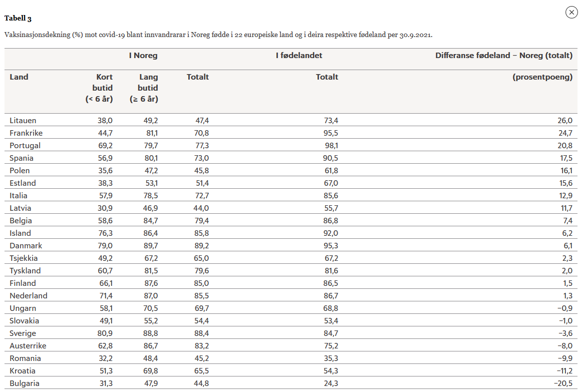Viewport: 582px width, 392px height.
Task: Select the Tyskland row label
Action: tap(25, 271)
